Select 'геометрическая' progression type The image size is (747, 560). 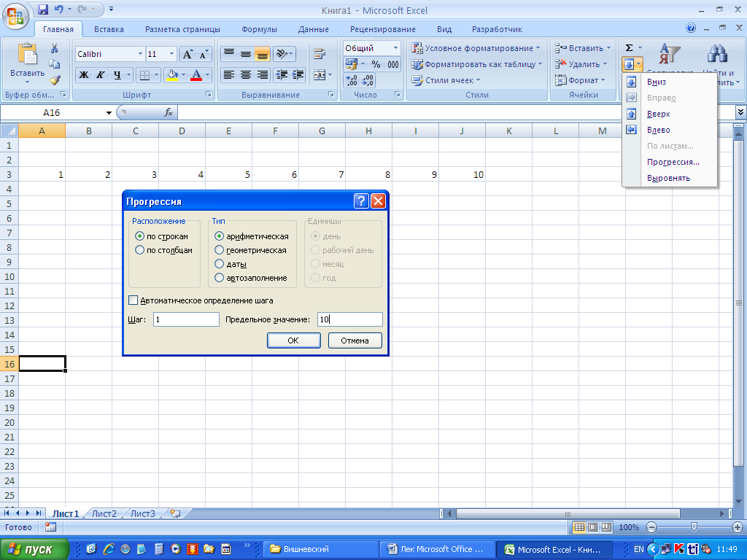coord(219,250)
